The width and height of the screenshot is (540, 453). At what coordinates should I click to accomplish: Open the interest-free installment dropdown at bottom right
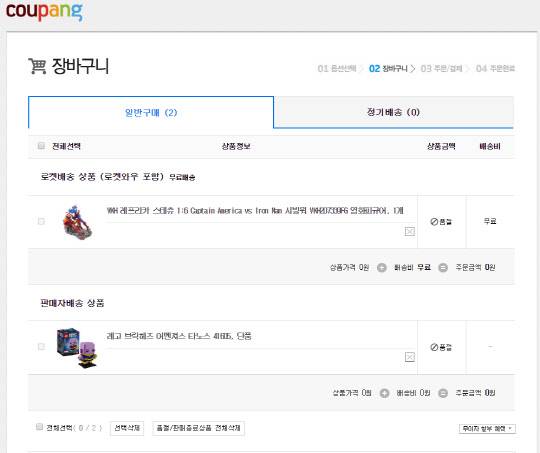click(x=487, y=429)
